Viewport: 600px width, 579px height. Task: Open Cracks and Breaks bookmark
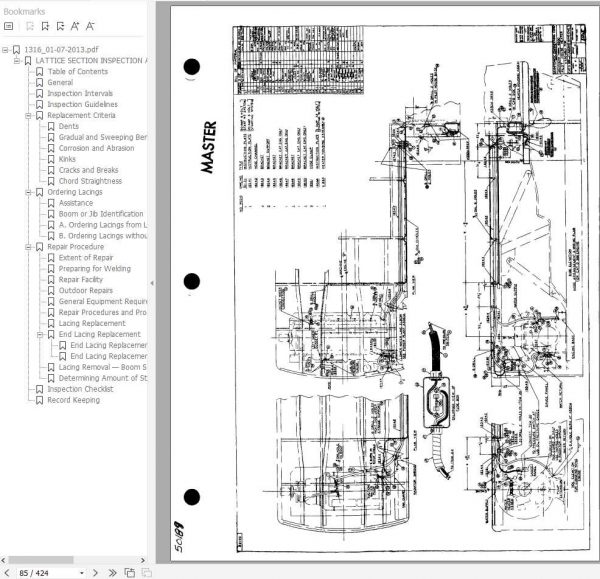[x=88, y=170]
